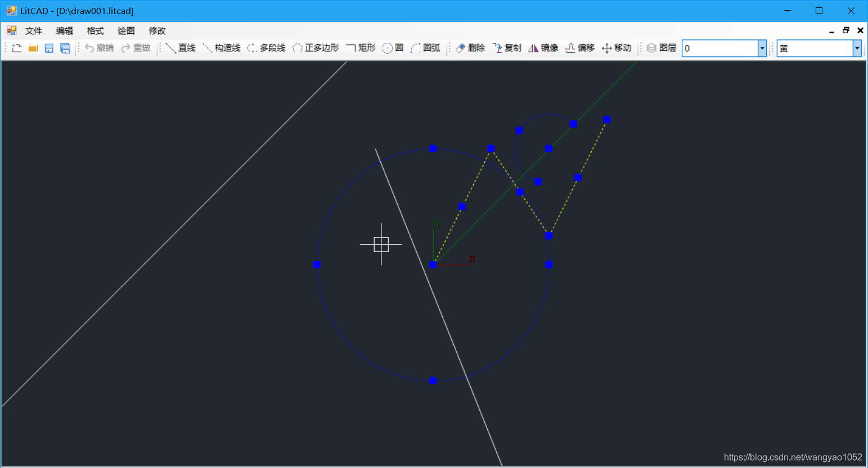Select the bottom grip of the large circle
The image size is (868, 468).
tap(433, 381)
